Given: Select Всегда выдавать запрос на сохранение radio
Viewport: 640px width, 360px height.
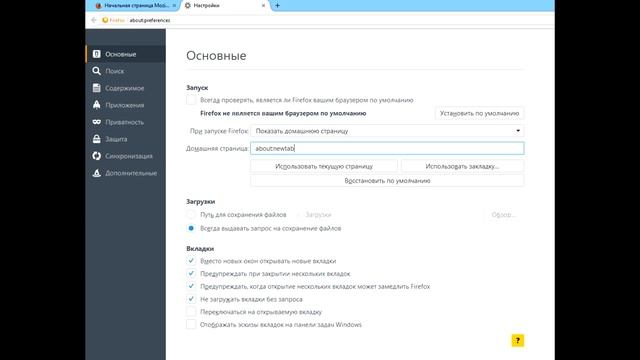Looking at the screenshot, I should click(191, 228).
